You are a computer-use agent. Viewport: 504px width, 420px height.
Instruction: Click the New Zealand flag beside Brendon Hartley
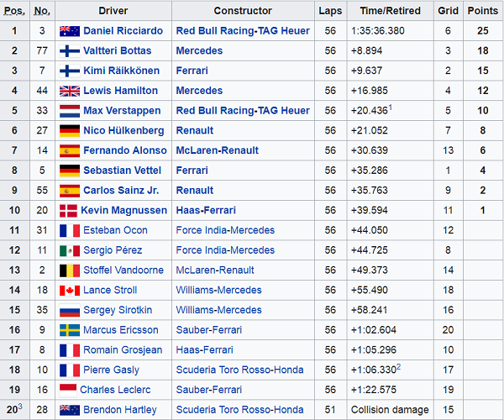70,410
